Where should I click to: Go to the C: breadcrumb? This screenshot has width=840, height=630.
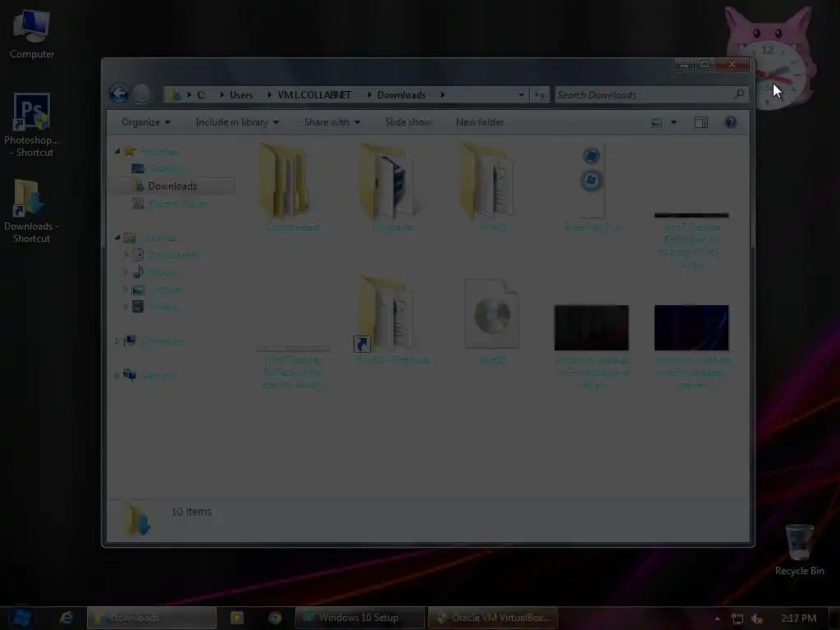202,95
